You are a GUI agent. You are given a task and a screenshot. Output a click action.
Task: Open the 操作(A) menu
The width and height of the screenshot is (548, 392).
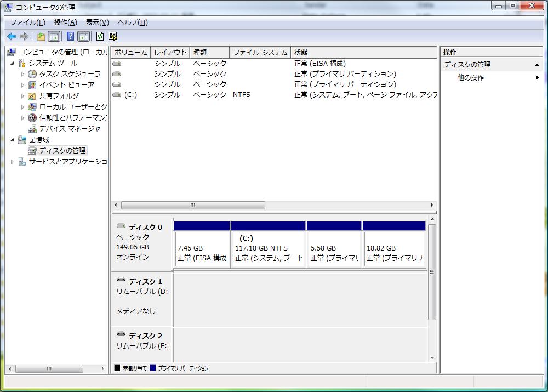[x=65, y=22]
